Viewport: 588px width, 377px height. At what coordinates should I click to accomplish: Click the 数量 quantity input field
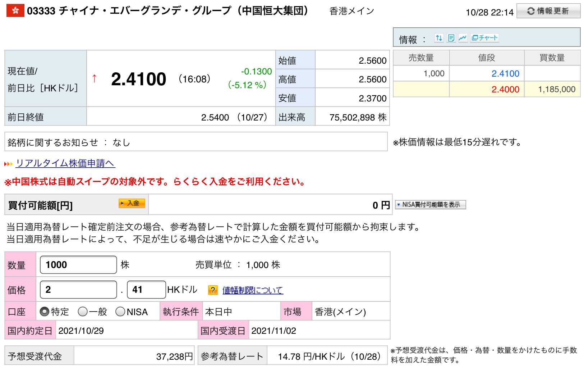coord(78,265)
